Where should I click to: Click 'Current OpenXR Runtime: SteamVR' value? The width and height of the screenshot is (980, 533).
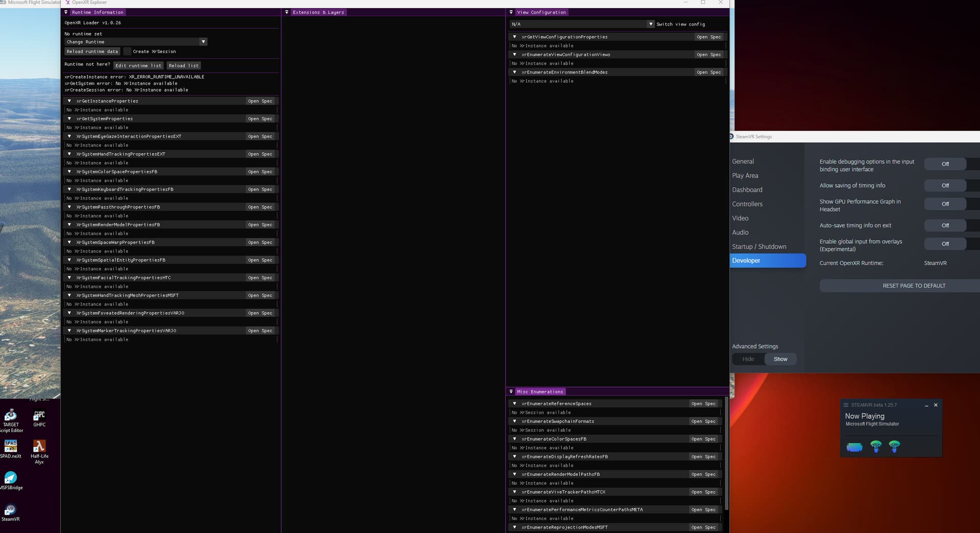tap(935, 263)
